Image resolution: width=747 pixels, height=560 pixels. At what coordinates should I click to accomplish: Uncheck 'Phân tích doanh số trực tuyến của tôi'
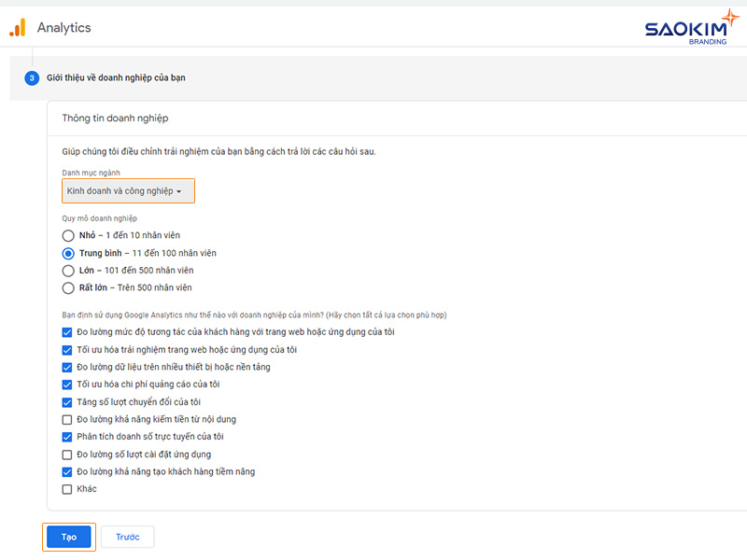[x=66, y=437]
